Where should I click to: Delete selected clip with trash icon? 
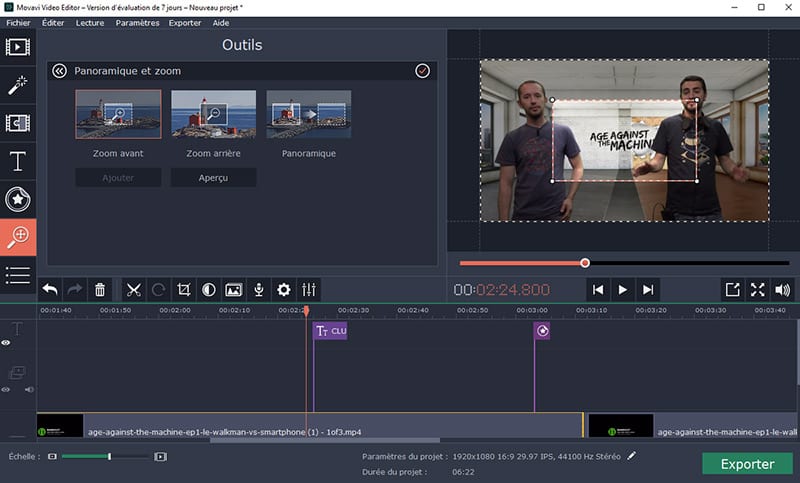[x=100, y=290]
